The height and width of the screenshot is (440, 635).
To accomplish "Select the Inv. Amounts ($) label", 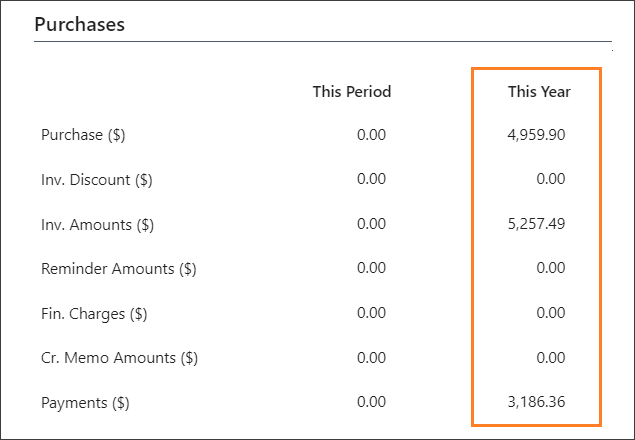I will coord(97,224).
